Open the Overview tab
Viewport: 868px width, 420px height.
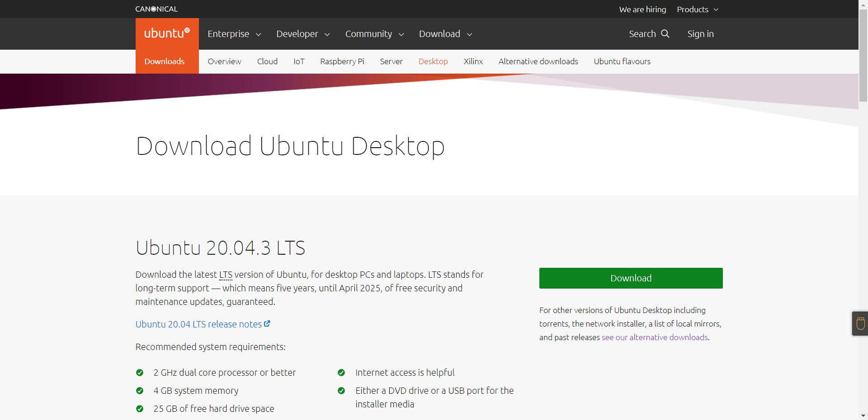[224, 61]
